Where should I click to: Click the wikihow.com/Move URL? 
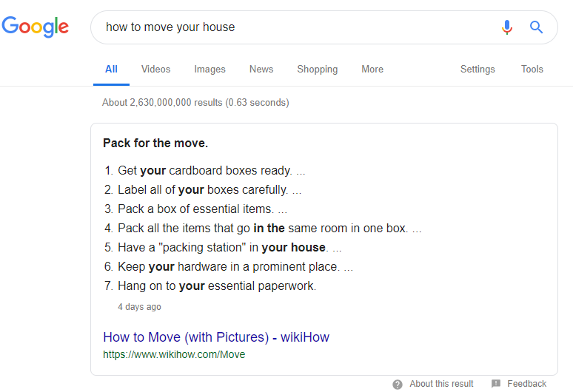[174, 354]
